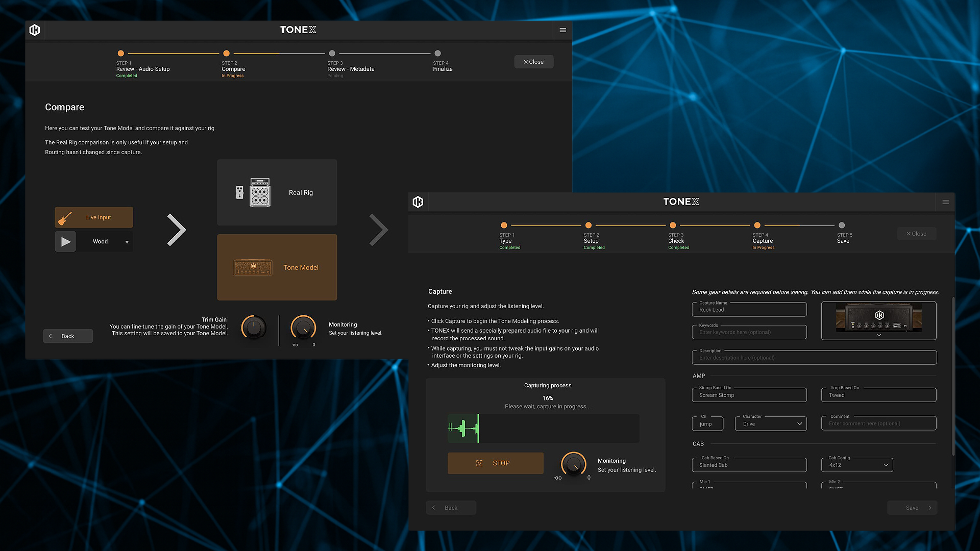This screenshot has height=551, width=980.
Task: Adjust the Trim Gain knob
Action: [254, 328]
